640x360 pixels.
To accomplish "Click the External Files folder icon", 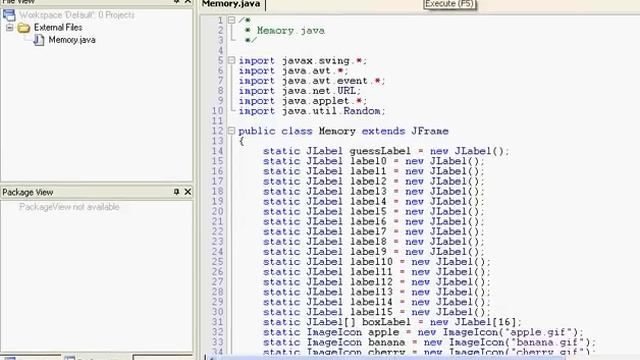I will pos(24,28).
